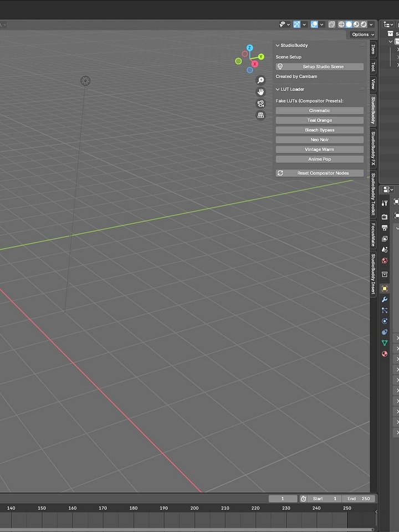Switch to the FocusMate sidebar tab
This screenshot has height=532, width=399.
coord(373,234)
